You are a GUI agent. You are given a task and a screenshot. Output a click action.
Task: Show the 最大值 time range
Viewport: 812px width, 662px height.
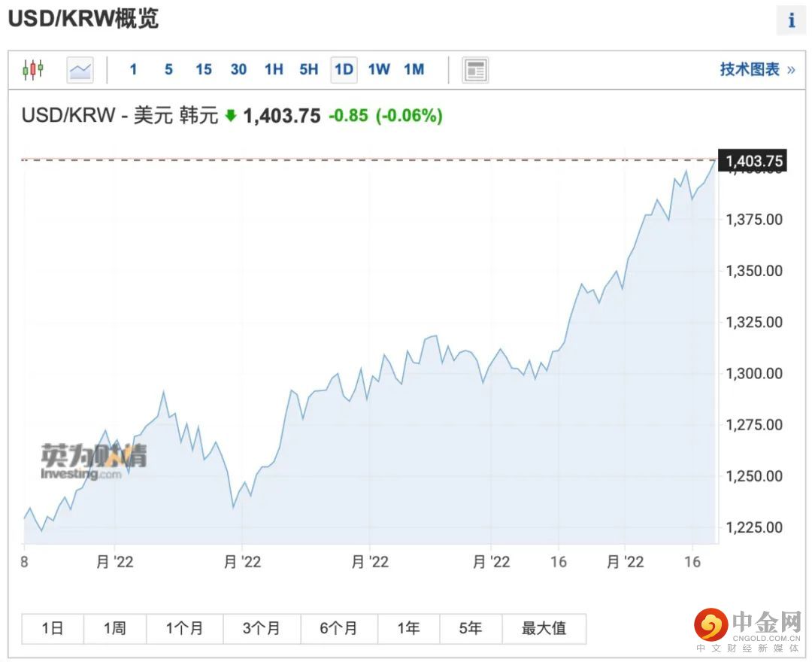coord(544,628)
